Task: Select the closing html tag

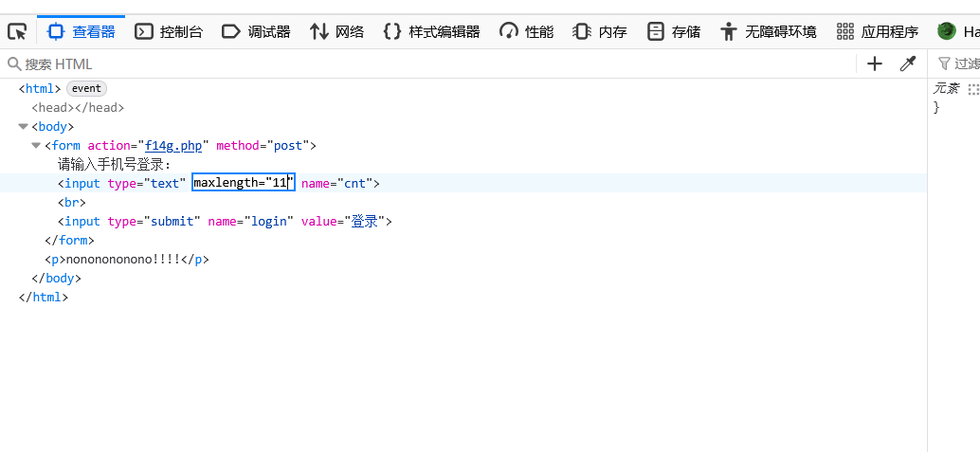Action: pos(44,297)
